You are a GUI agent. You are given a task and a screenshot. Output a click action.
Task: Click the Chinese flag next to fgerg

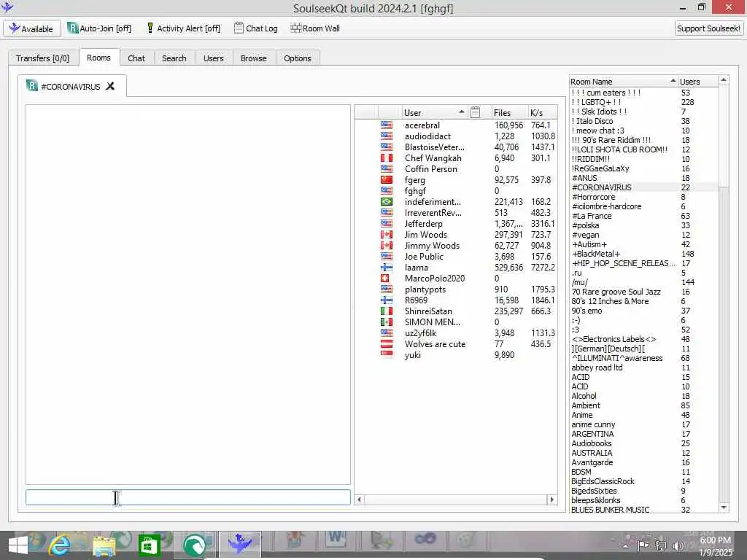pyautogui.click(x=387, y=180)
